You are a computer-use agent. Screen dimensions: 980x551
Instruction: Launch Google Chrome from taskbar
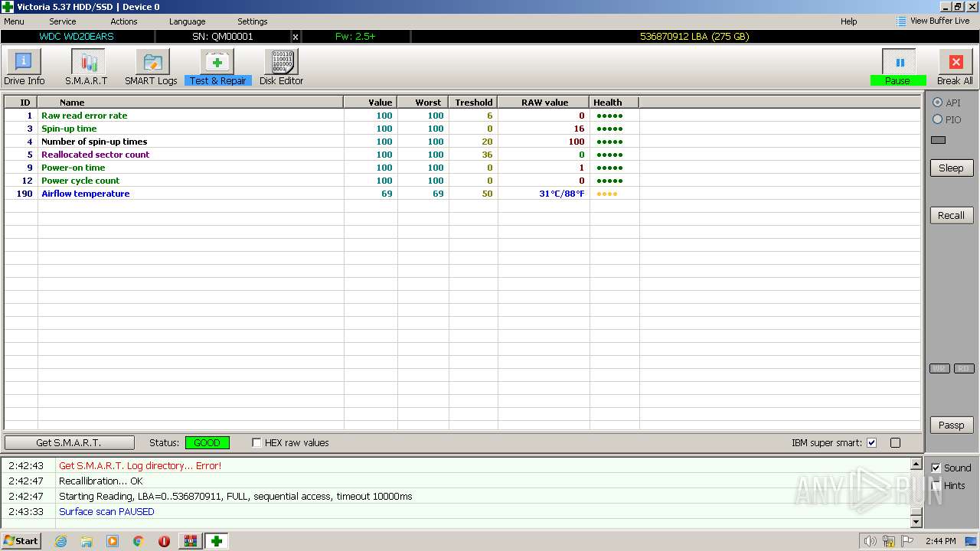pyautogui.click(x=139, y=541)
